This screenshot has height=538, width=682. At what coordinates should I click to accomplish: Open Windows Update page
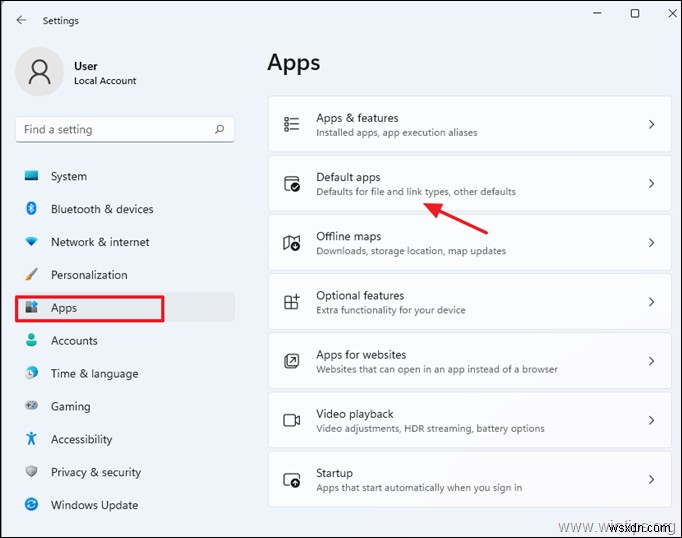pyautogui.click(x=125, y=505)
